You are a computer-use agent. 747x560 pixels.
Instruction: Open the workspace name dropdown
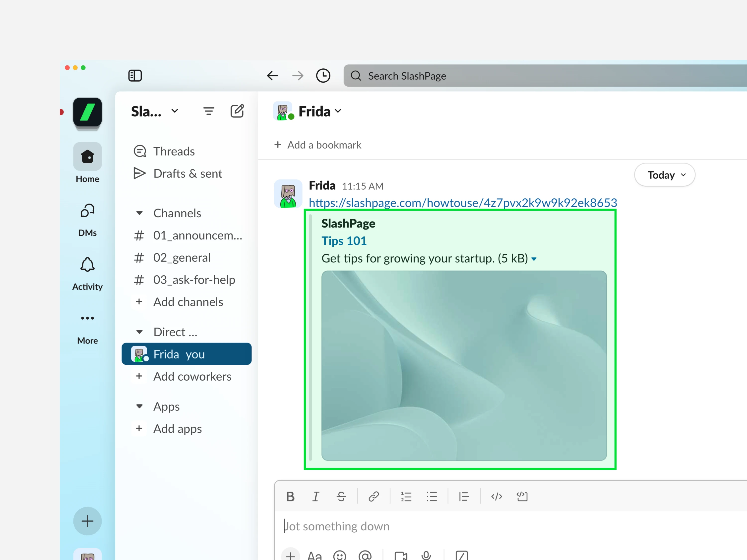(x=155, y=112)
